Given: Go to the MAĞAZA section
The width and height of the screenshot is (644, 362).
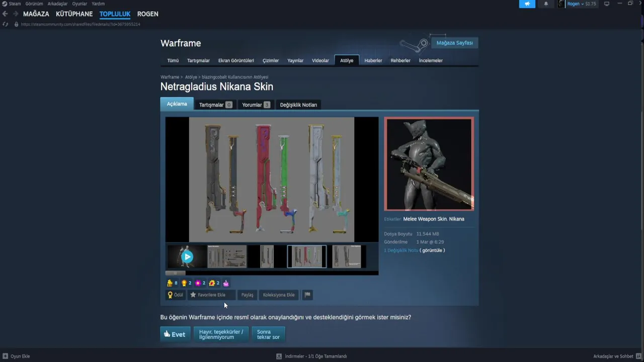Looking at the screenshot, I should point(36,14).
